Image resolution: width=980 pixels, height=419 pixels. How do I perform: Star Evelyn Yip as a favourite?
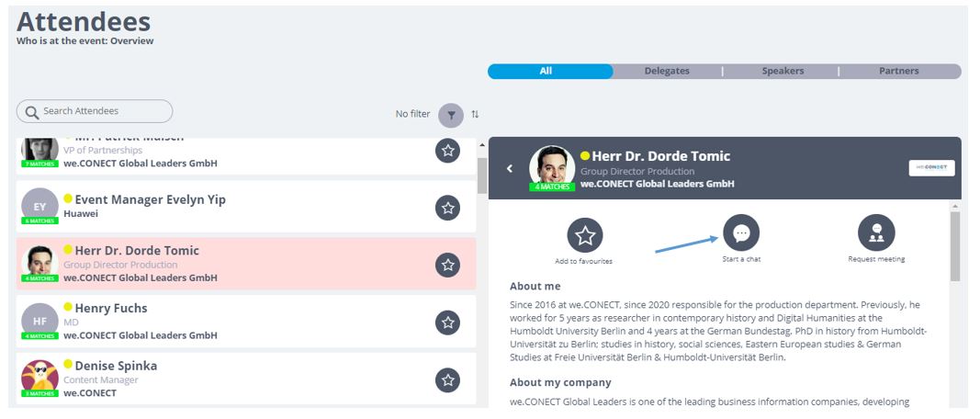447,208
